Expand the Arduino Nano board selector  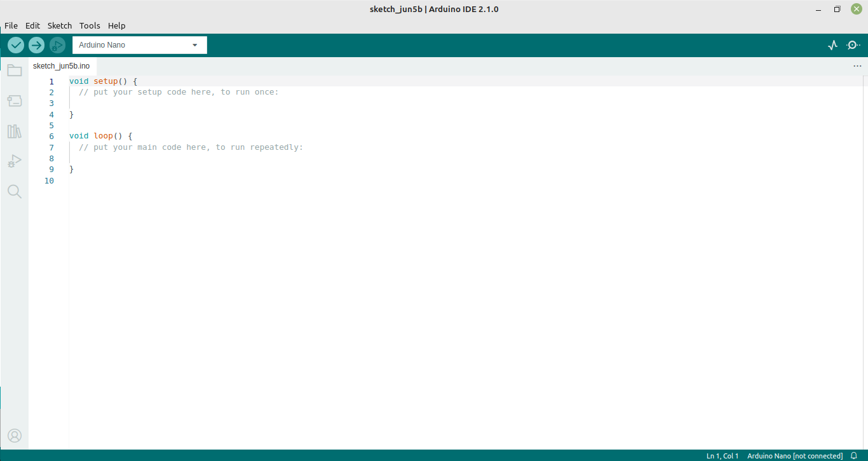pyautogui.click(x=140, y=45)
